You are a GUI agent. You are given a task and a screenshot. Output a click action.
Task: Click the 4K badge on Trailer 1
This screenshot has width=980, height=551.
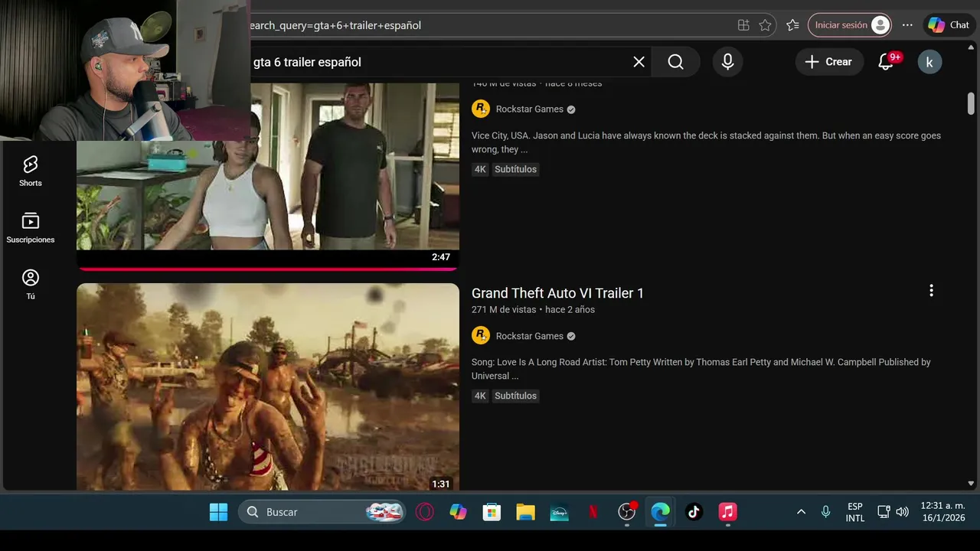point(480,396)
